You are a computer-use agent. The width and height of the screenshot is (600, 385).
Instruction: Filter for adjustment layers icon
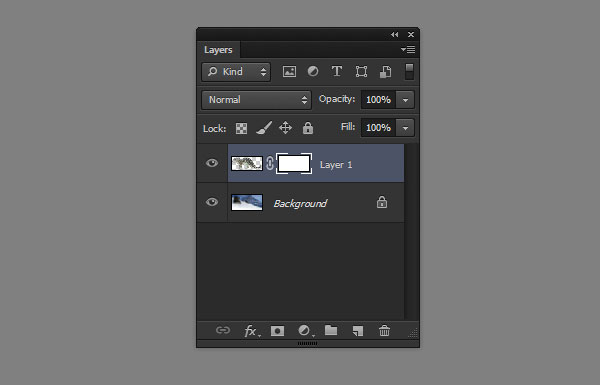coord(313,72)
